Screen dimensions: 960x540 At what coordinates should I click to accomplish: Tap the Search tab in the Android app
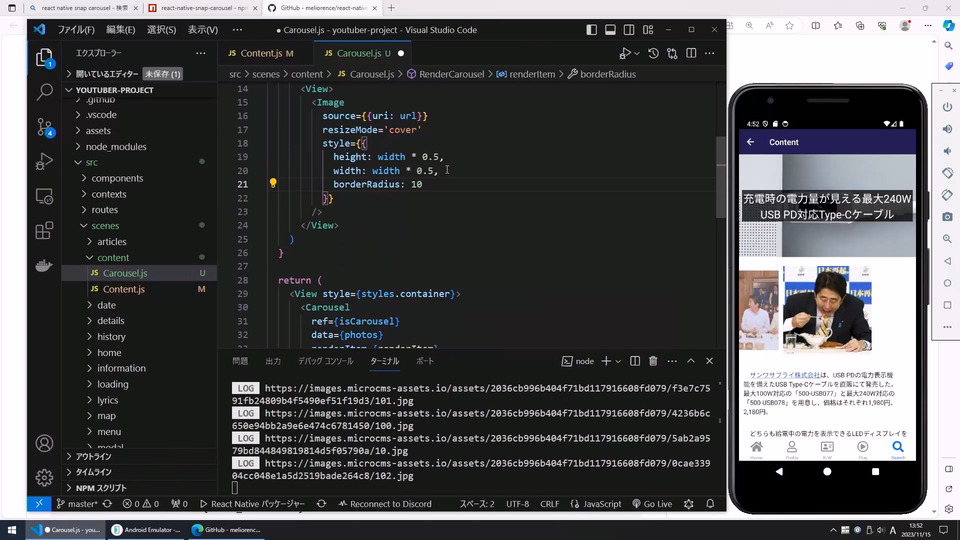pos(898,448)
